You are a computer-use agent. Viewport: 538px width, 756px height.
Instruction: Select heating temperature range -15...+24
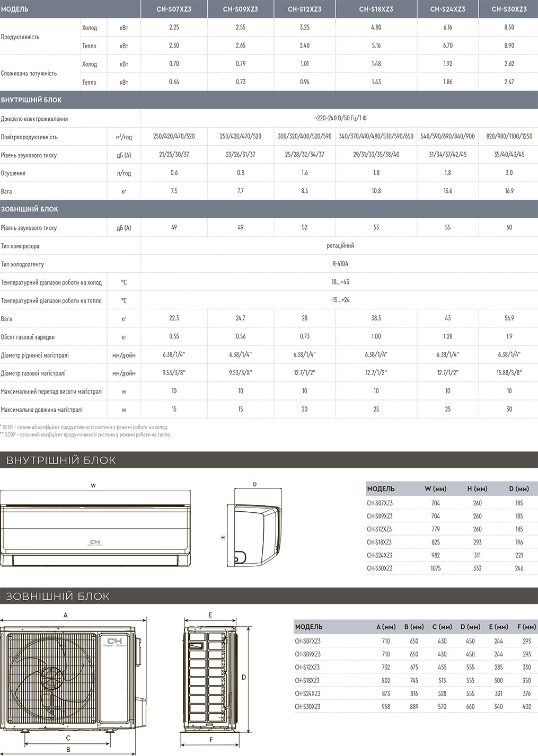340,300
